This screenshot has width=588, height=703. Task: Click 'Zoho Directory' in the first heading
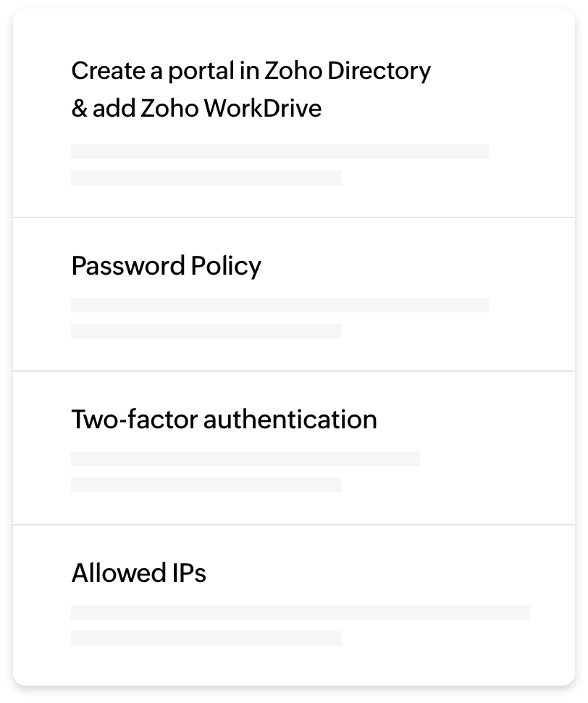[346, 71]
